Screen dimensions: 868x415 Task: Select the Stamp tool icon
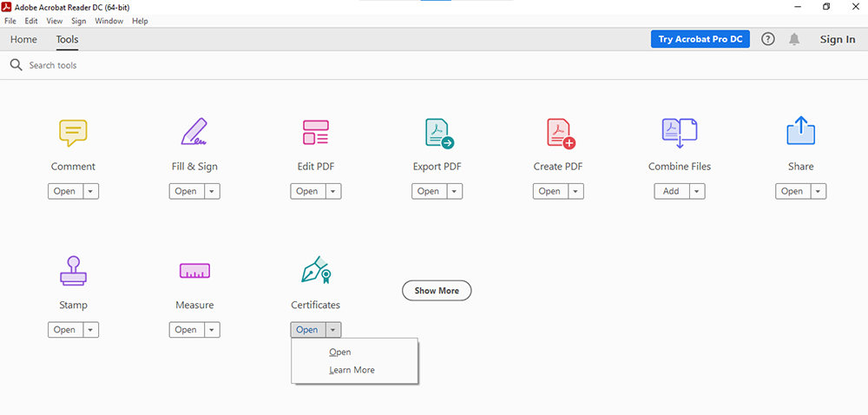coord(73,271)
